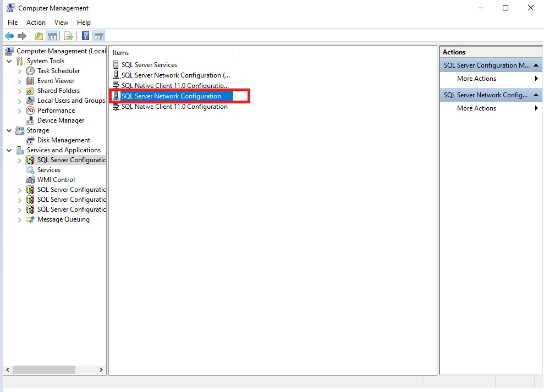The width and height of the screenshot is (544, 392).
Task: Select Message Queuing label in the tree
Action: tap(63, 219)
